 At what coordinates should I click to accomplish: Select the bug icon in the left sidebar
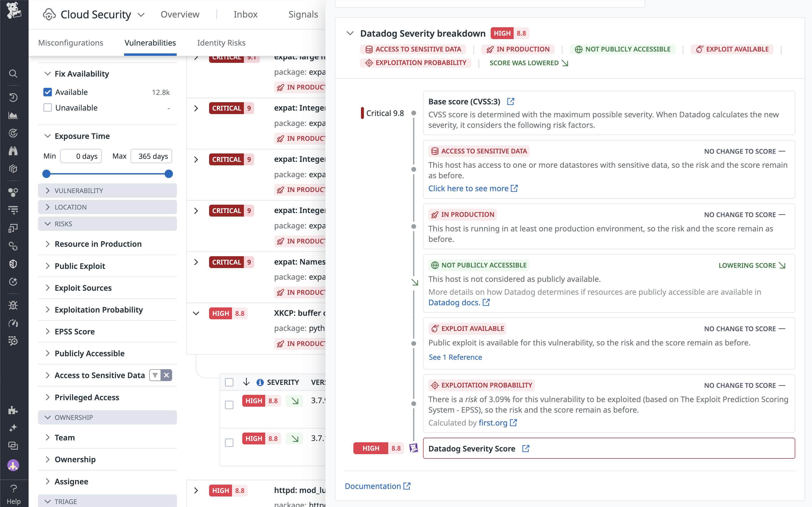point(13,305)
